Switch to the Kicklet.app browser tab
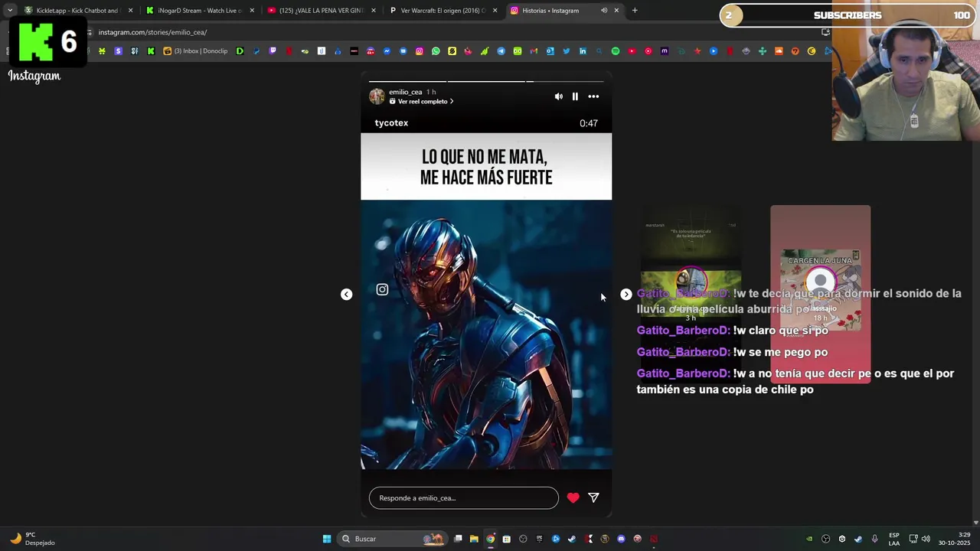Image resolution: width=980 pixels, height=551 pixels. pyautogui.click(x=77, y=11)
